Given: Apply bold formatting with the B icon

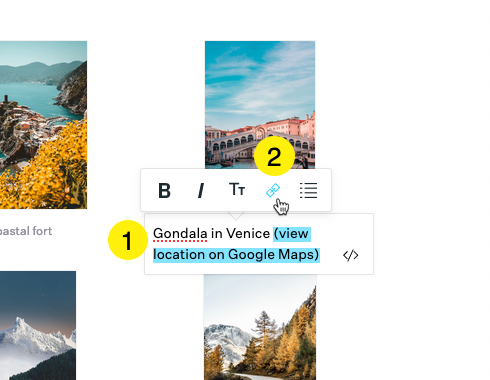Looking at the screenshot, I should 164,191.
